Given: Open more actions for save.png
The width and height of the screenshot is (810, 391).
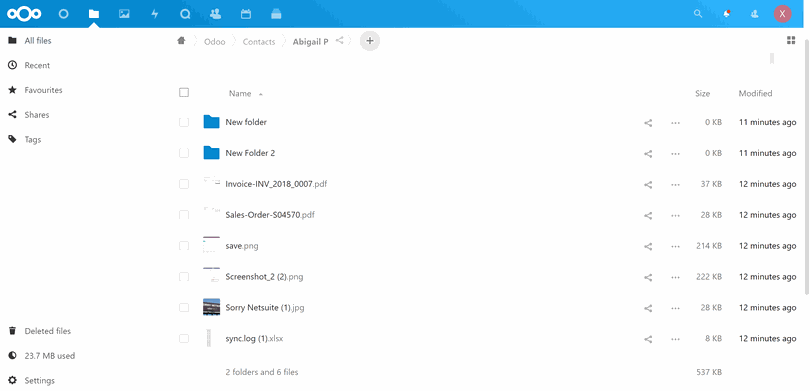Looking at the screenshot, I should click(x=675, y=247).
